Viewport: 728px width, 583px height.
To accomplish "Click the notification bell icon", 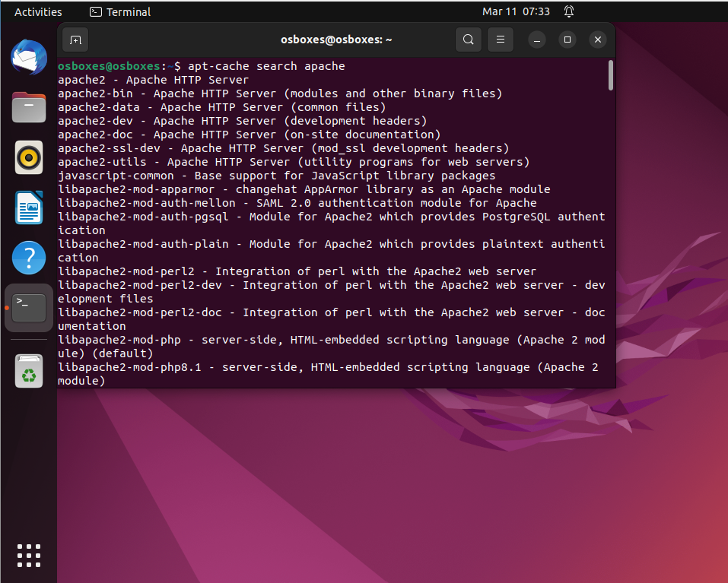I will [x=569, y=11].
